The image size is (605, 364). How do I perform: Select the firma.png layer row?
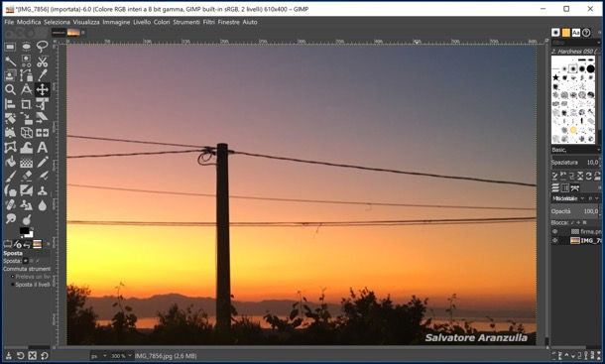576,232
